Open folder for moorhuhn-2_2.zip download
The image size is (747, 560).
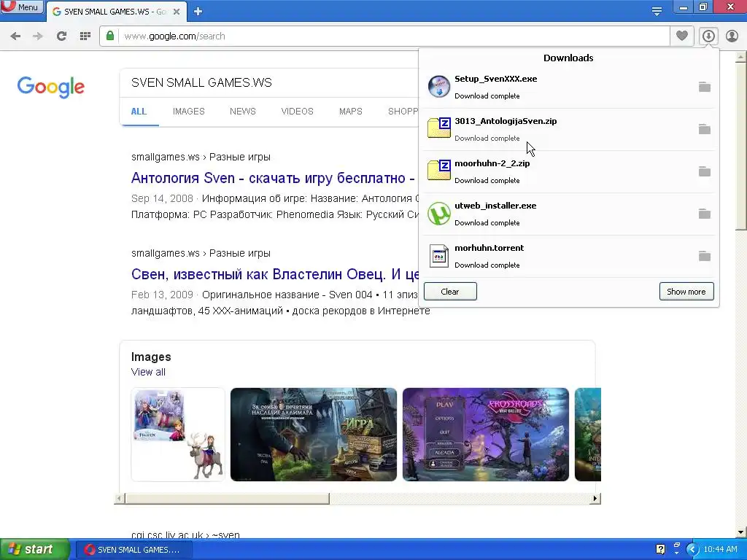tap(705, 171)
